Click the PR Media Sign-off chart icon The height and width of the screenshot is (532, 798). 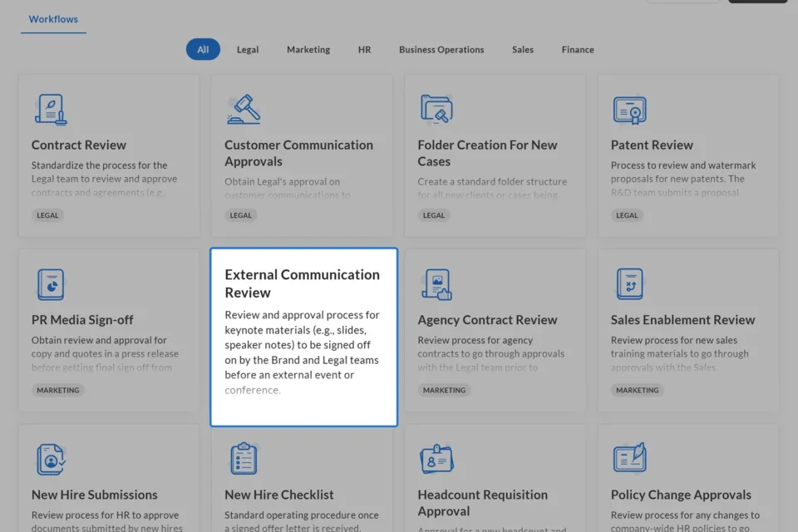pyautogui.click(x=51, y=284)
